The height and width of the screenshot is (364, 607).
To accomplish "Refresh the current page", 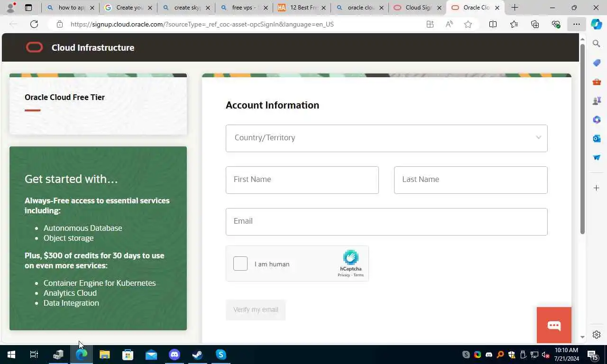I will [34, 24].
